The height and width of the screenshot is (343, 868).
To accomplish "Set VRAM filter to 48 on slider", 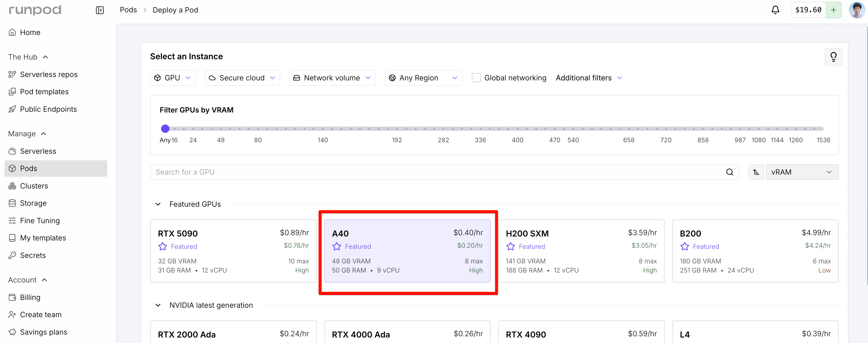I will tap(221, 129).
